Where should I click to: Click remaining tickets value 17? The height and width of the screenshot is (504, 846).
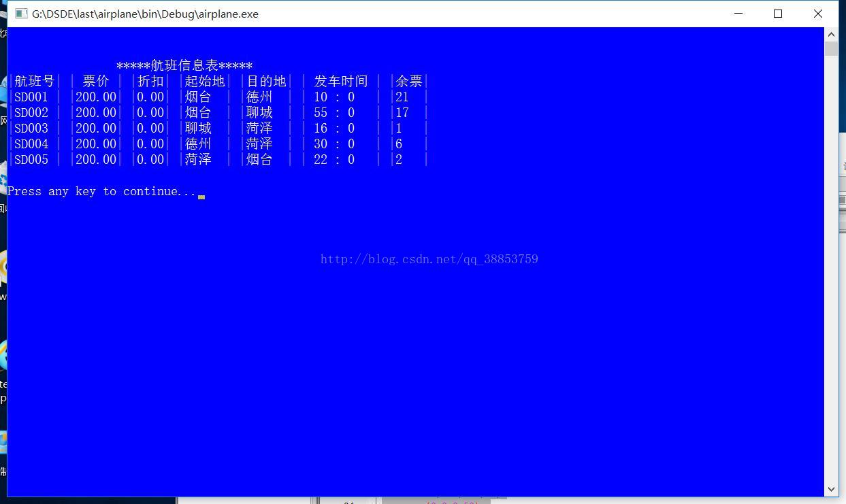(x=402, y=112)
